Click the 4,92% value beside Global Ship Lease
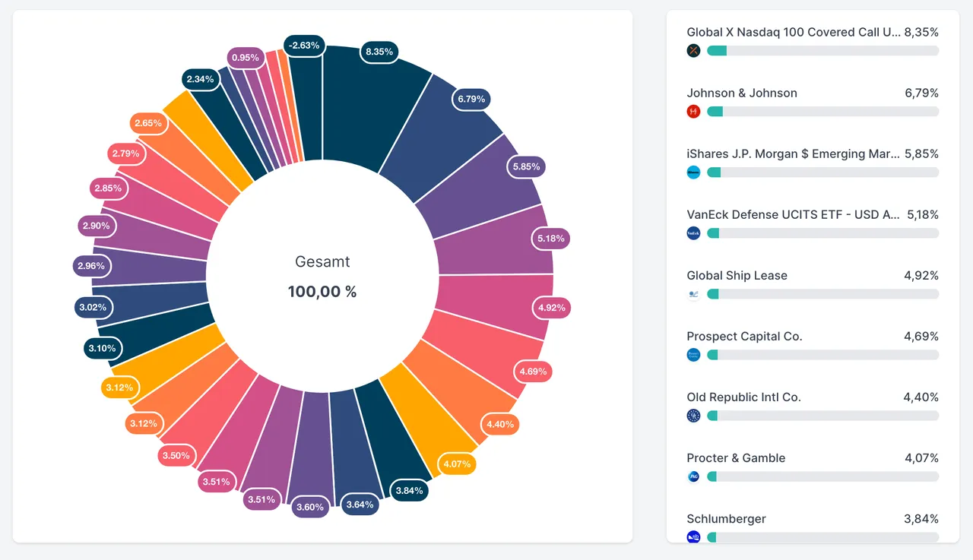The image size is (973, 560). pos(921,275)
